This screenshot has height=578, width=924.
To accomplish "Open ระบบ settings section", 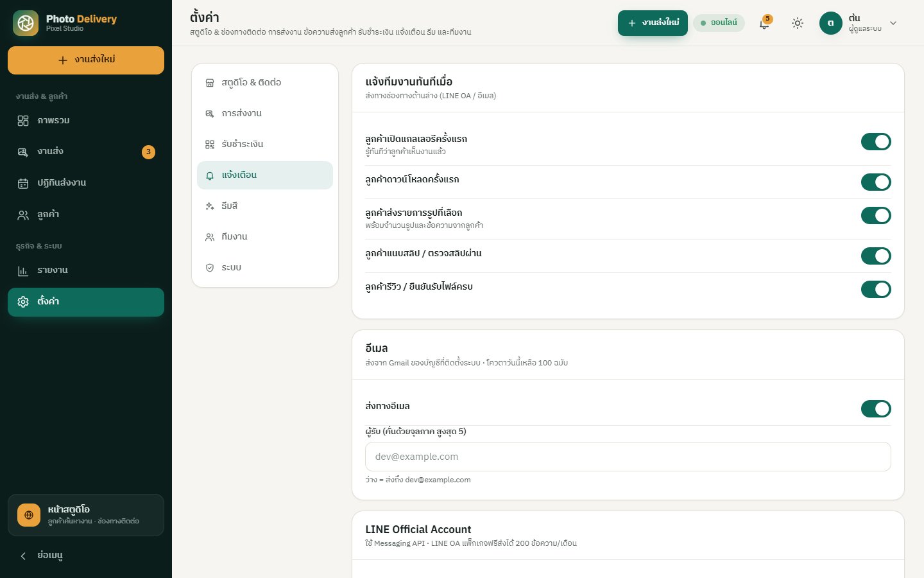I will click(x=265, y=268).
